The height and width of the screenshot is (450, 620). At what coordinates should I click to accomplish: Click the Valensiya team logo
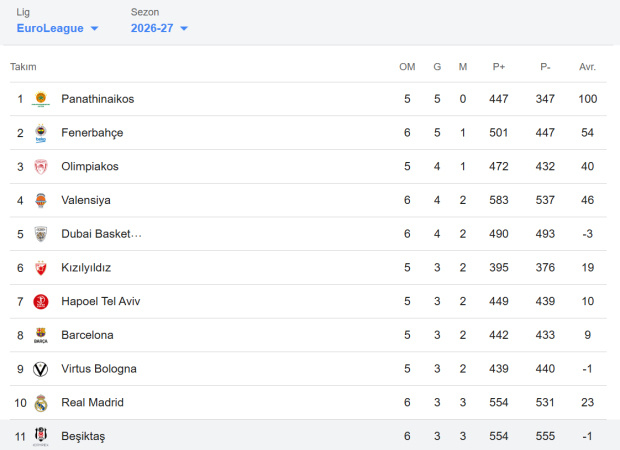click(x=41, y=200)
